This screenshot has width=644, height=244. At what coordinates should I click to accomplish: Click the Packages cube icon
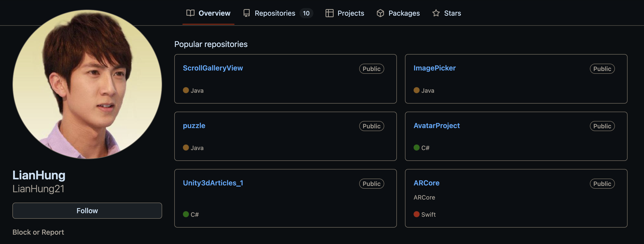pos(380,13)
